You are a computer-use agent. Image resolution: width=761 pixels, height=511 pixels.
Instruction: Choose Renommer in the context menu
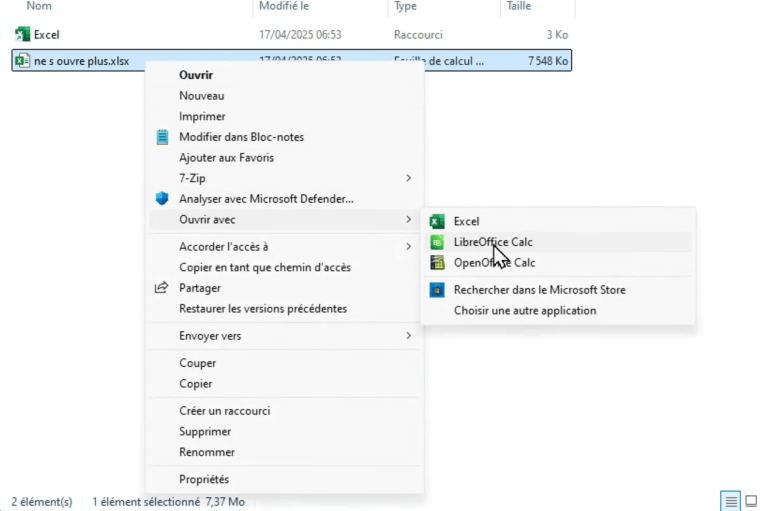pos(207,452)
